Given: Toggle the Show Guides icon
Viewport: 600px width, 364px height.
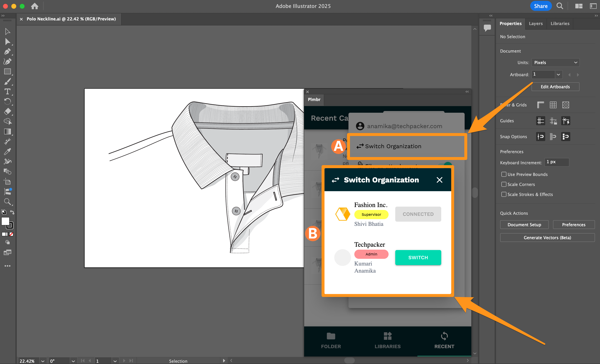Looking at the screenshot, I should click(540, 121).
